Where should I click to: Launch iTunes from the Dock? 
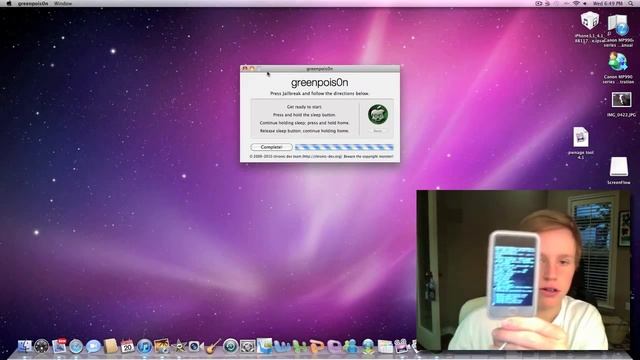tap(144, 347)
